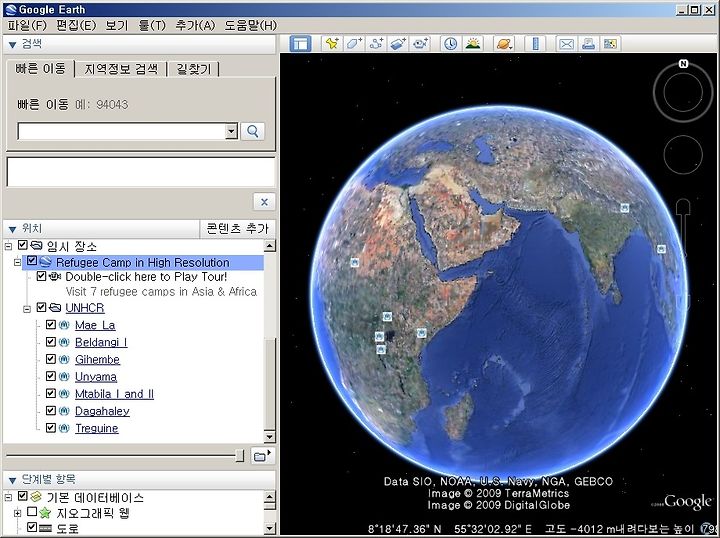
Task: Click the UNHCR folder icon in the tree
Action: click(x=55, y=308)
